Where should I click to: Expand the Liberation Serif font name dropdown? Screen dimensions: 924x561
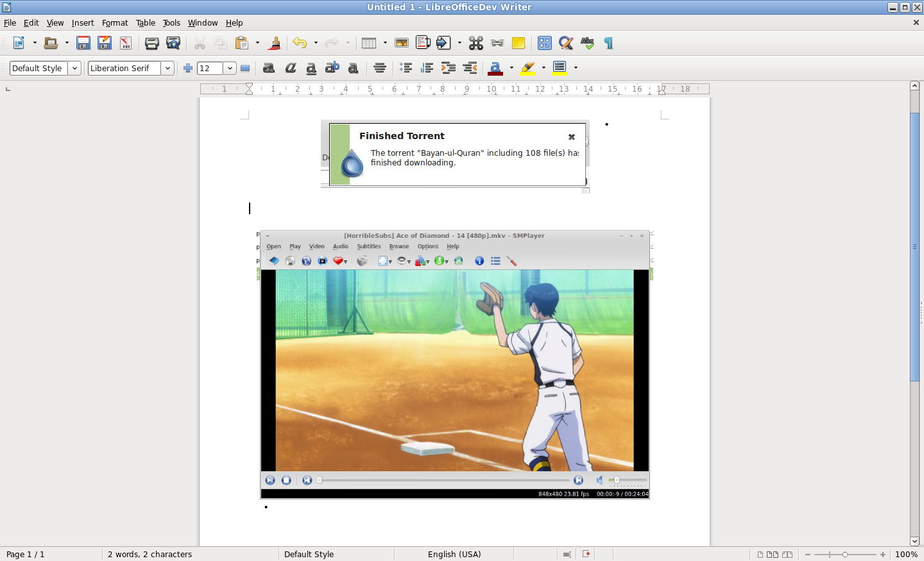167,68
